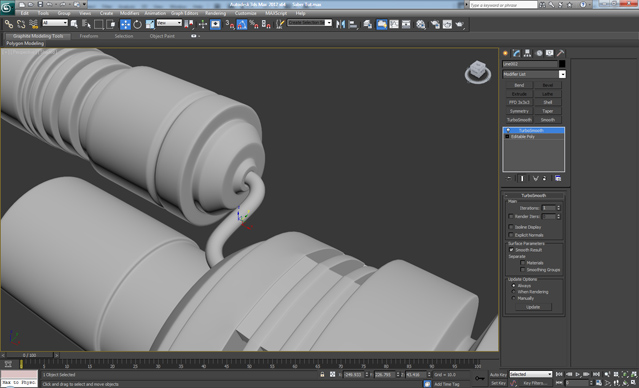Expand the Editable Poly stack entry

tap(507, 137)
